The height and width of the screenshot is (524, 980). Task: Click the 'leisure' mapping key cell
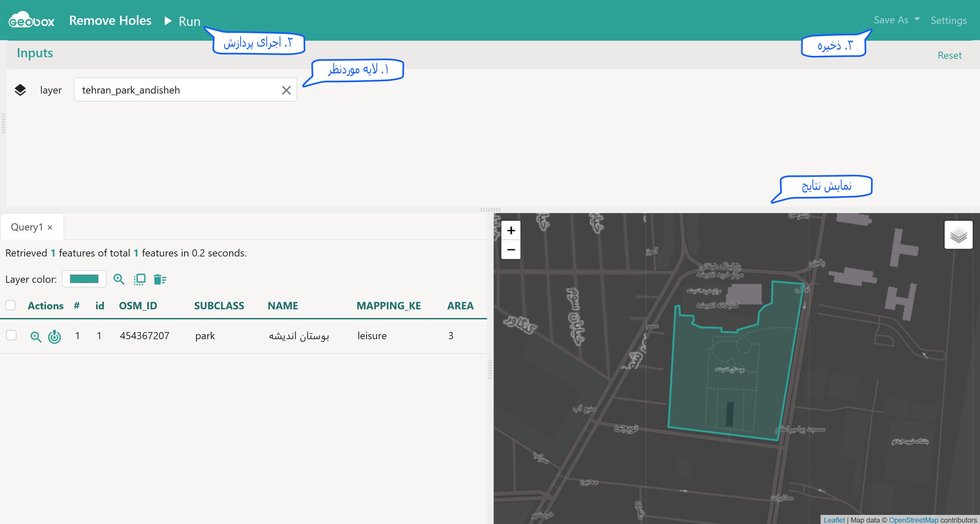click(x=372, y=336)
